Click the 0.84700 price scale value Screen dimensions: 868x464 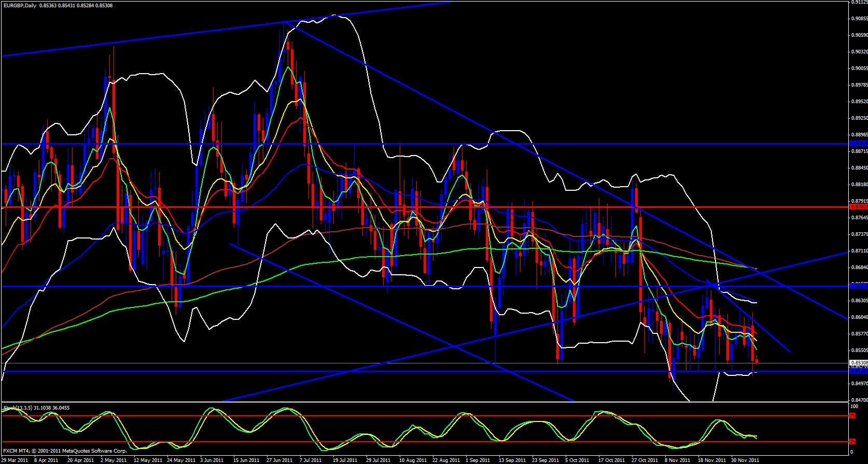pyautogui.click(x=859, y=400)
